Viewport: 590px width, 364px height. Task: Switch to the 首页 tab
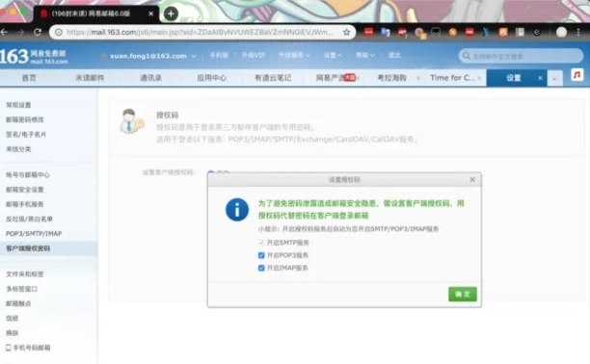pyautogui.click(x=29, y=78)
